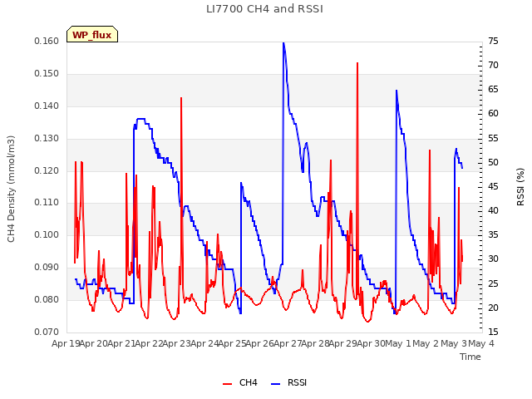Click the Apr 25 date tick label

pyautogui.click(x=232, y=343)
